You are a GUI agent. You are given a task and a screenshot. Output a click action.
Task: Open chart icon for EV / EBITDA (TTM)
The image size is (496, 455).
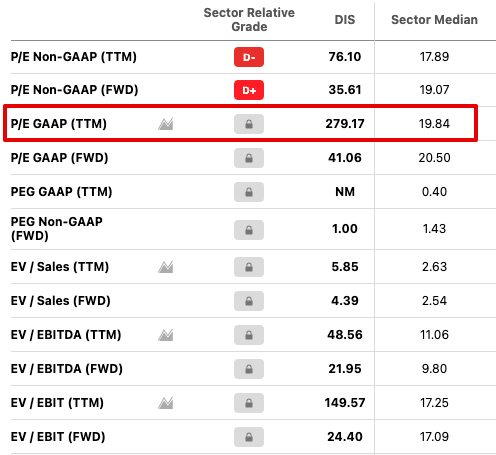[166, 335]
